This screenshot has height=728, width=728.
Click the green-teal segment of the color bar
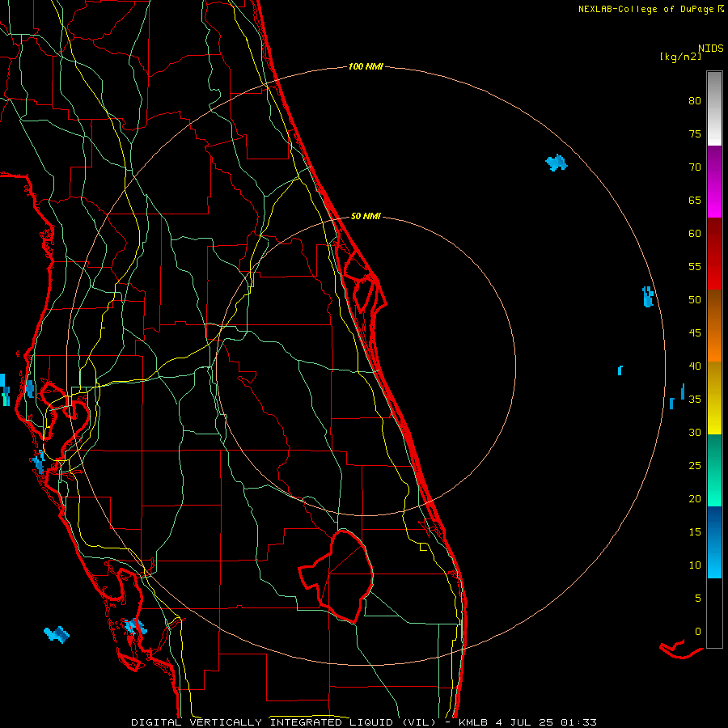coord(714,470)
